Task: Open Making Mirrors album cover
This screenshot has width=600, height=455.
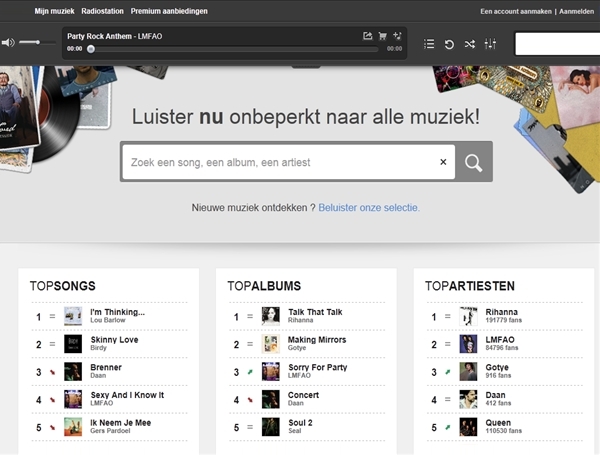Action: click(x=271, y=344)
